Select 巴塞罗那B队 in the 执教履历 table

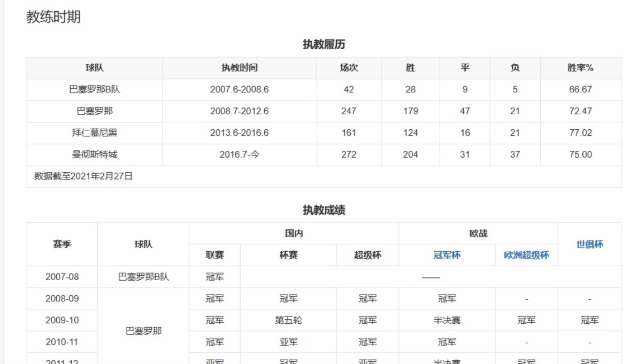point(95,89)
